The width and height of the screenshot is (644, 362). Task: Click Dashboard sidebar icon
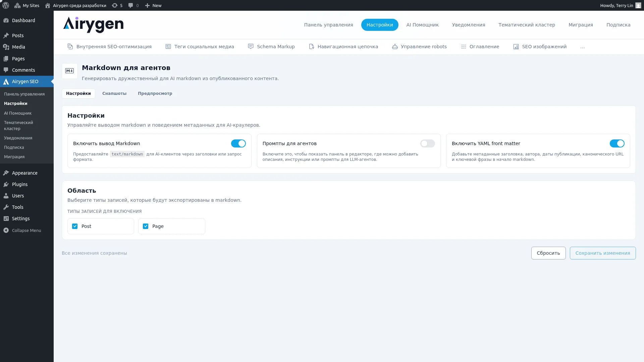pyautogui.click(x=6, y=20)
